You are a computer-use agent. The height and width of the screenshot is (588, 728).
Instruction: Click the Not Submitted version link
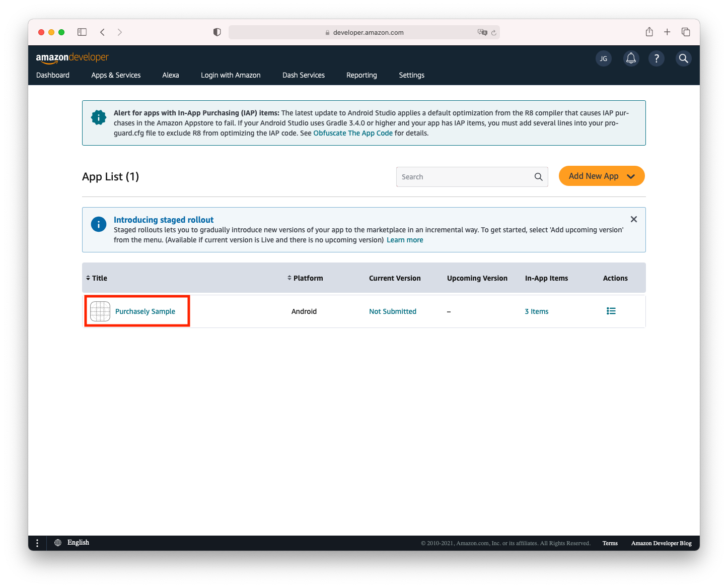tap(393, 311)
